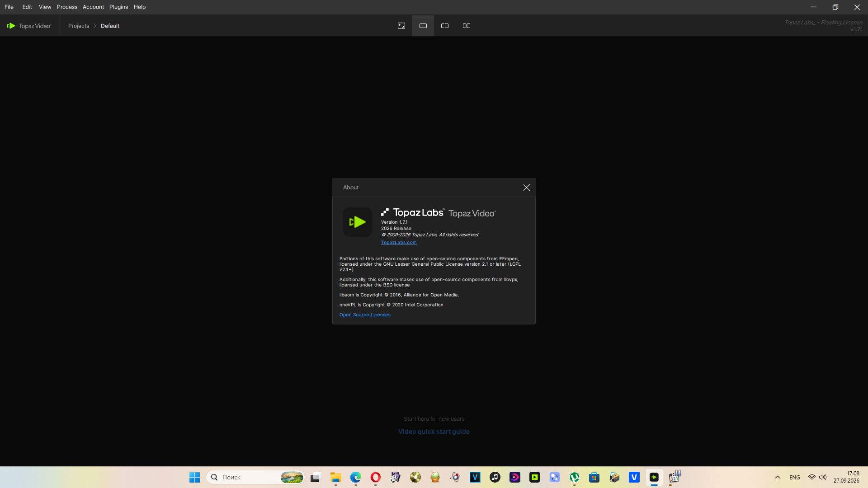Go to Projects in the breadcrumb

79,26
